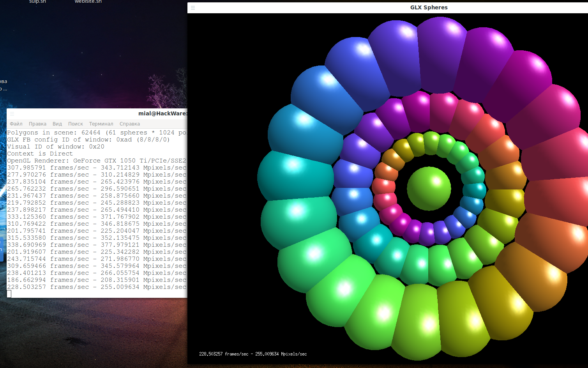Place focus on the terminal cursor block
Image resolution: width=588 pixels, height=368 pixels.
click(x=9, y=294)
